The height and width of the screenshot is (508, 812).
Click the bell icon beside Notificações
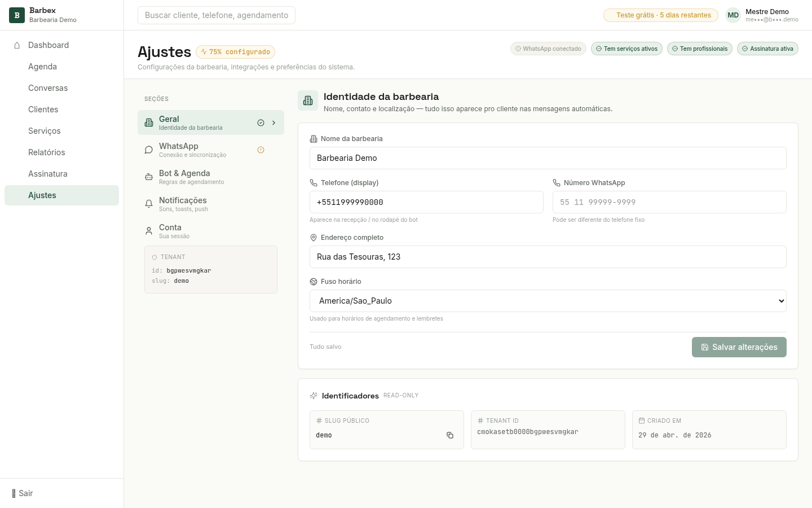click(x=149, y=204)
